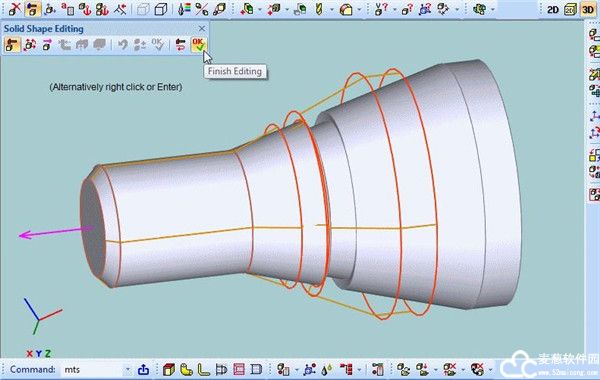Close the Solid Shape Editing panel
This screenshot has width=600, height=380.
[x=202, y=29]
